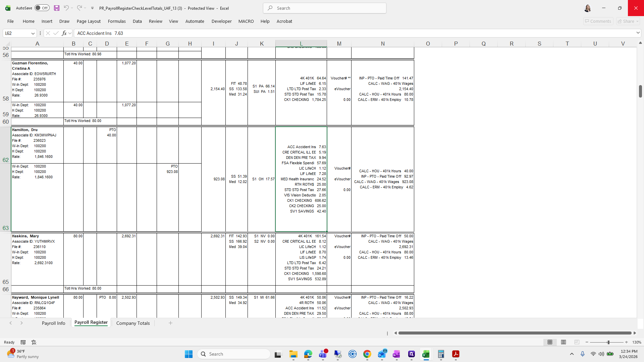Open Customize Quick Access Toolbar dropdown
The width and height of the screenshot is (644, 362).
click(92, 8)
